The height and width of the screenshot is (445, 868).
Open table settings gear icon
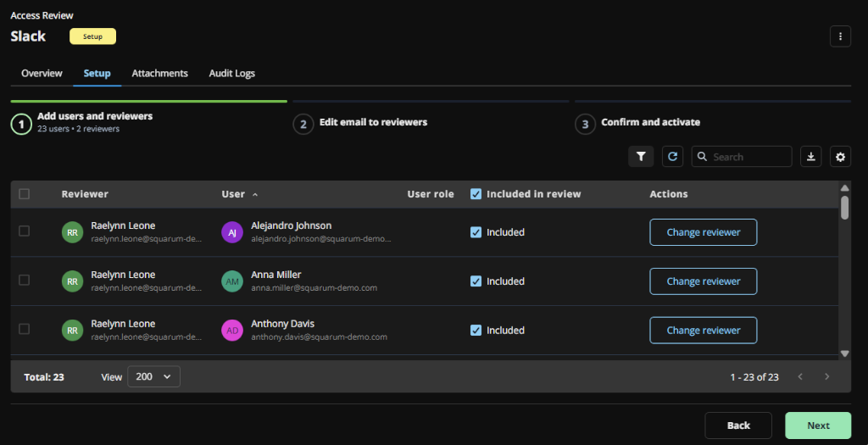click(x=840, y=157)
